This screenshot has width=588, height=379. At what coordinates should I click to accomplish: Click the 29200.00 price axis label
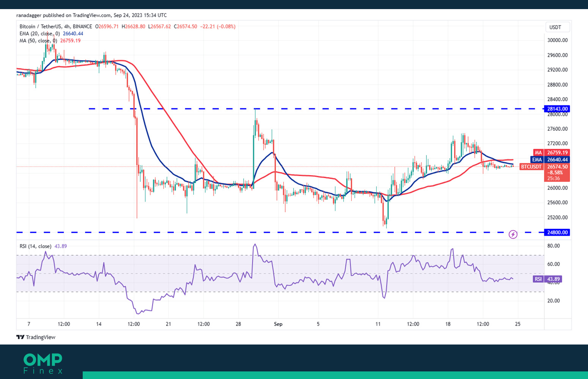click(x=557, y=70)
